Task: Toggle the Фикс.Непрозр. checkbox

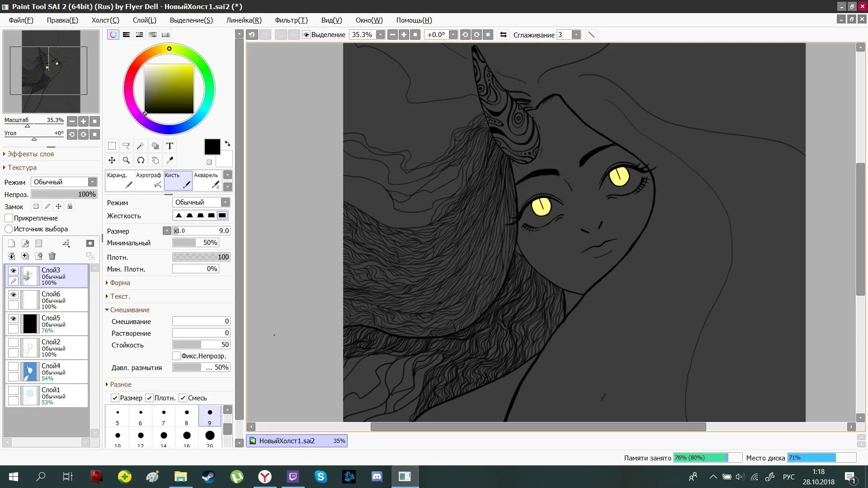Action: click(177, 356)
